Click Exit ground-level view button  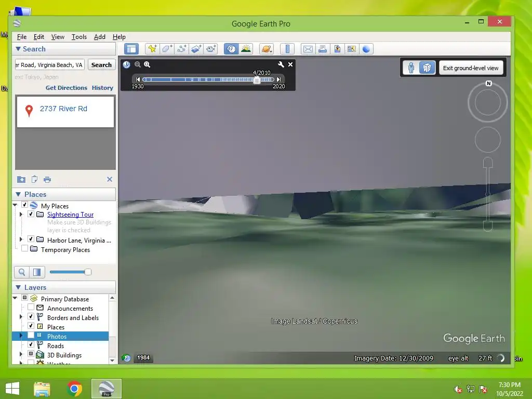coord(471,68)
